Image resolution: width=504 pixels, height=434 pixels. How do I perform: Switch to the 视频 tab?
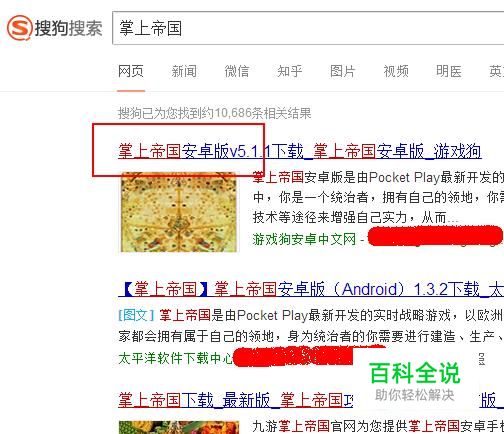[x=396, y=71]
